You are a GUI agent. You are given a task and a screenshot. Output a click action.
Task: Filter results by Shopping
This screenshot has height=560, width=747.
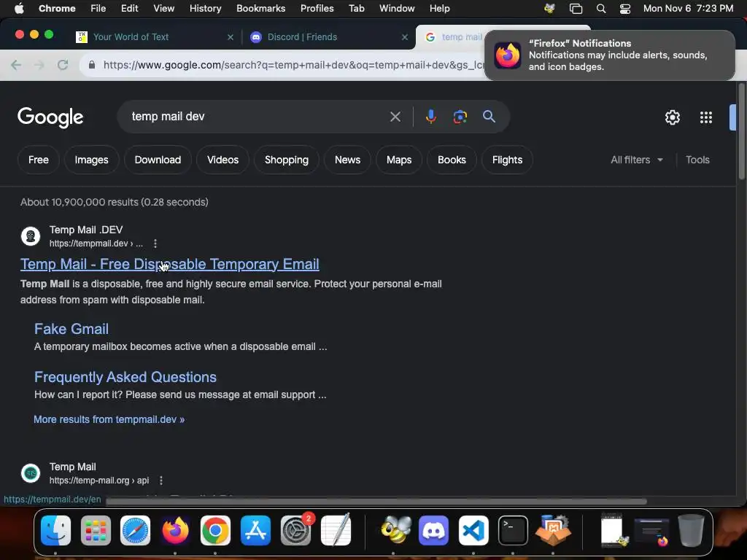[x=286, y=160]
